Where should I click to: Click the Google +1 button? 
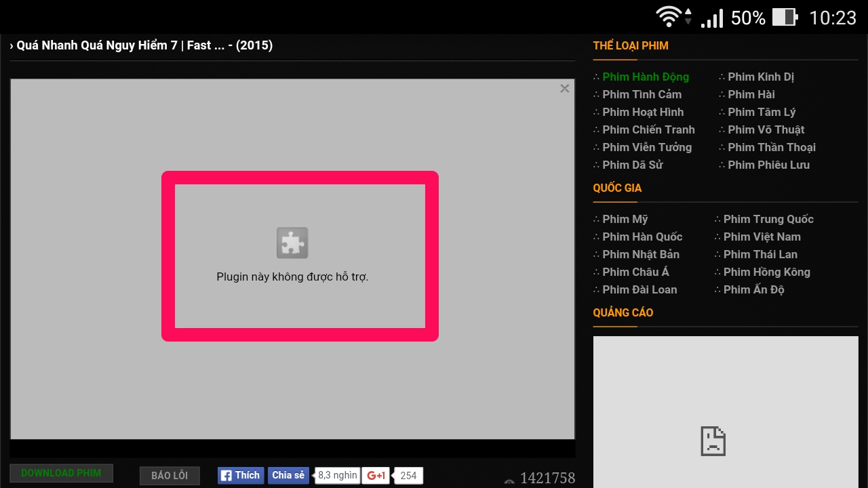(x=376, y=476)
